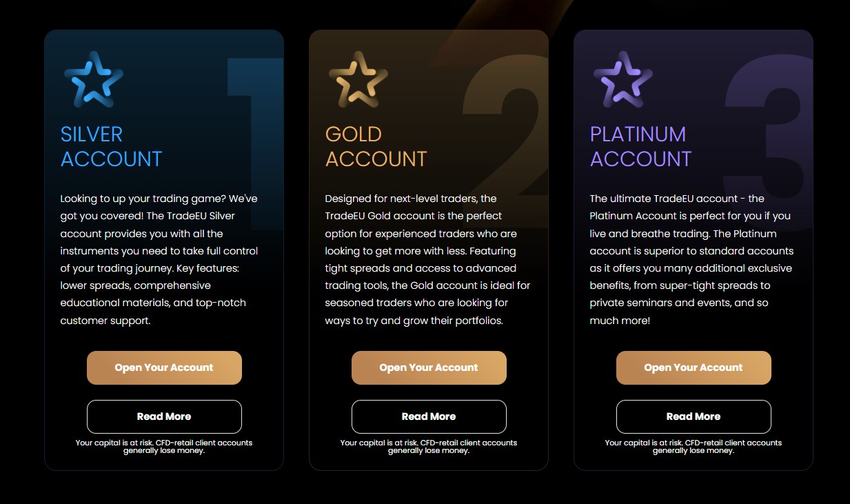Read More about the Silver Account
This screenshot has width=850, height=504.
coord(164,416)
